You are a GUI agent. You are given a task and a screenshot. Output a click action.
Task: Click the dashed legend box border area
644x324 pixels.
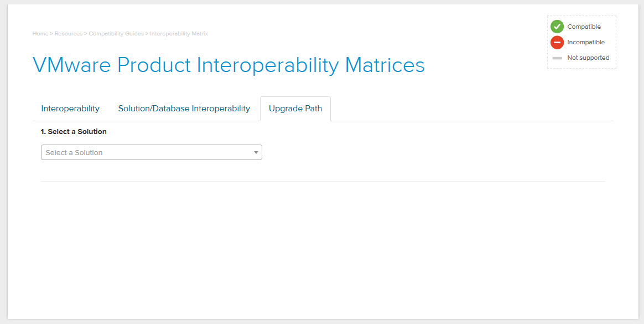581,16
